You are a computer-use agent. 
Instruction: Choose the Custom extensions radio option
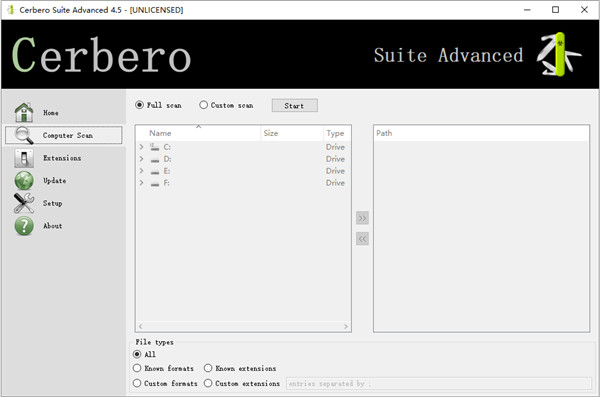pos(208,383)
